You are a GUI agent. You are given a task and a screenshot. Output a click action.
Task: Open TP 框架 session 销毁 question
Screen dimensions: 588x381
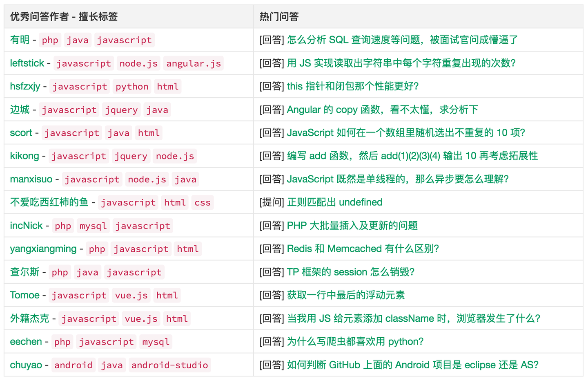pyautogui.click(x=350, y=272)
